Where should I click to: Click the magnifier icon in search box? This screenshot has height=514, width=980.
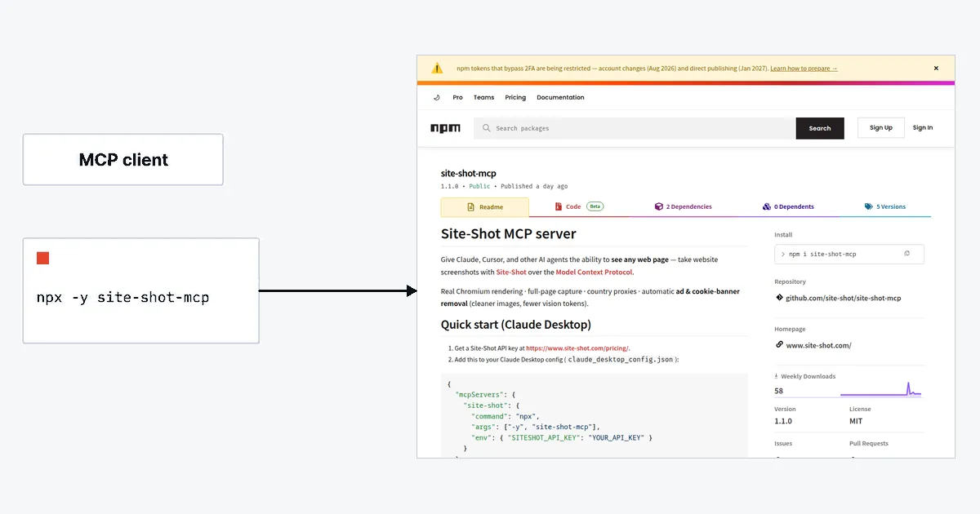click(x=487, y=128)
